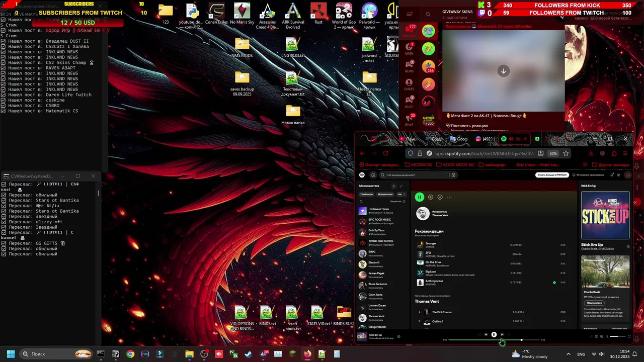Play Anthropocene by KR3TURE
Image resolution: width=644 pixels, height=362 pixels.
pyautogui.click(x=493, y=283)
